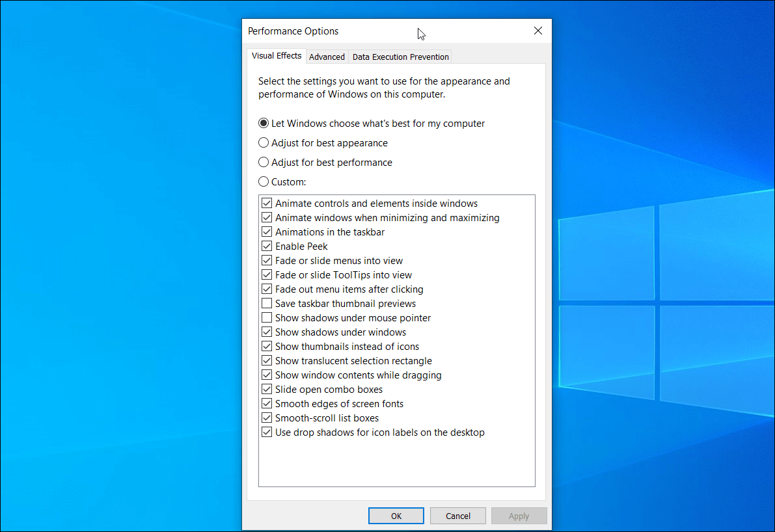Select Animate controls and elements inside windows
The height and width of the screenshot is (532, 775).
click(x=267, y=203)
